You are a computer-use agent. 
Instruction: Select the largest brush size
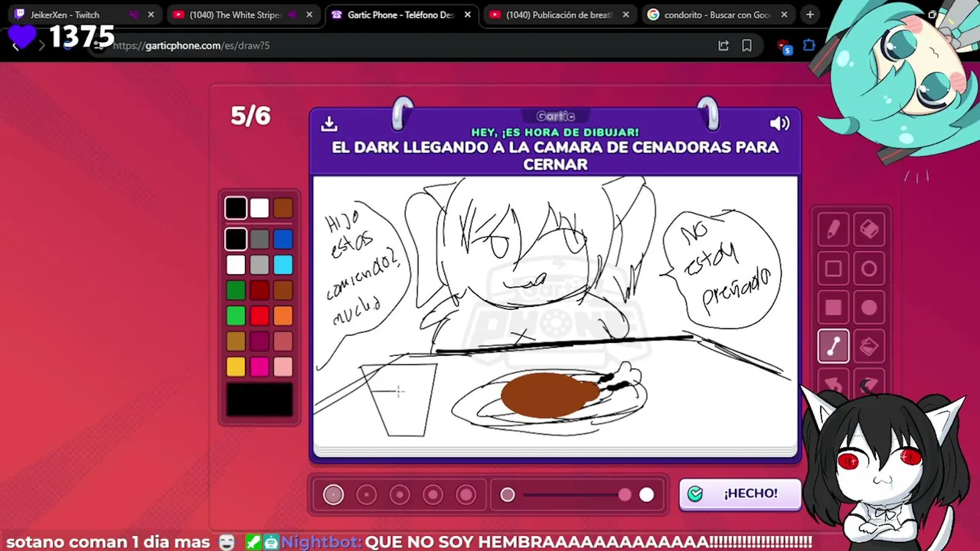pyautogui.click(x=466, y=494)
